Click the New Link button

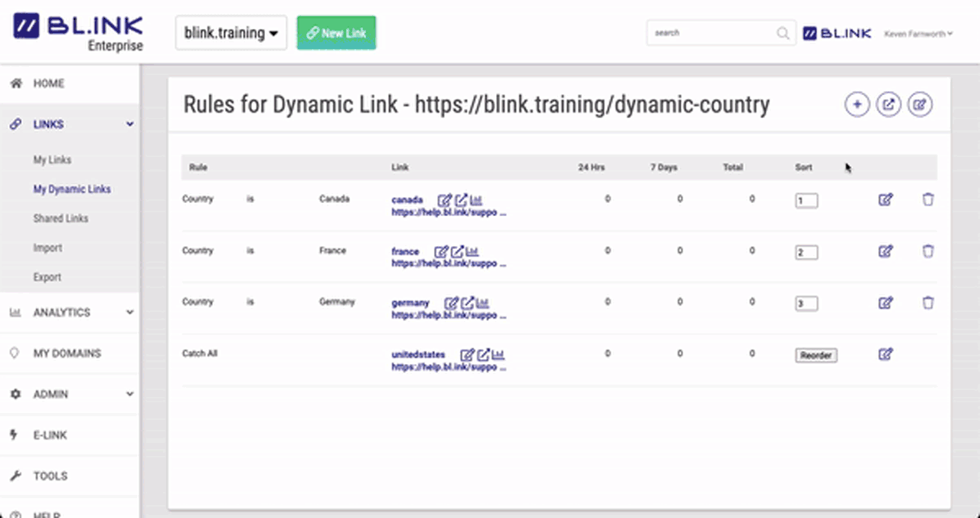336,33
